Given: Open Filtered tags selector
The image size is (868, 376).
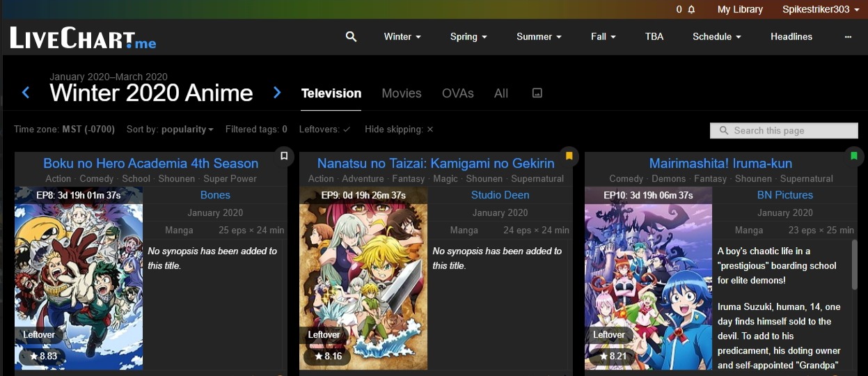Looking at the screenshot, I should [x=256, y=130].
